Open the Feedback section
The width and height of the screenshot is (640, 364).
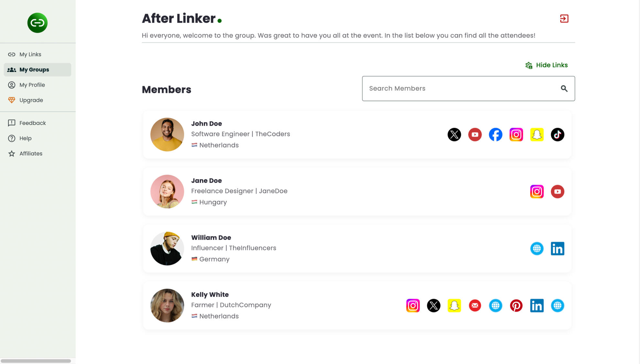[x=32, y=123]
